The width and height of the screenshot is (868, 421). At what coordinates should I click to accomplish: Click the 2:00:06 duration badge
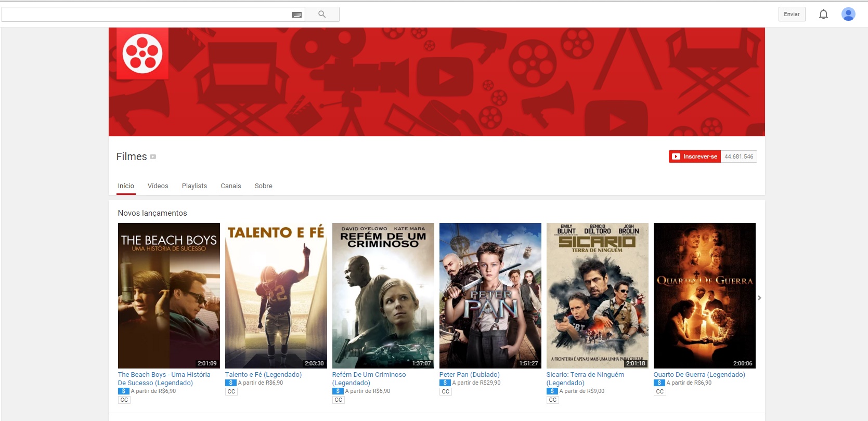[x=743, y=363]
